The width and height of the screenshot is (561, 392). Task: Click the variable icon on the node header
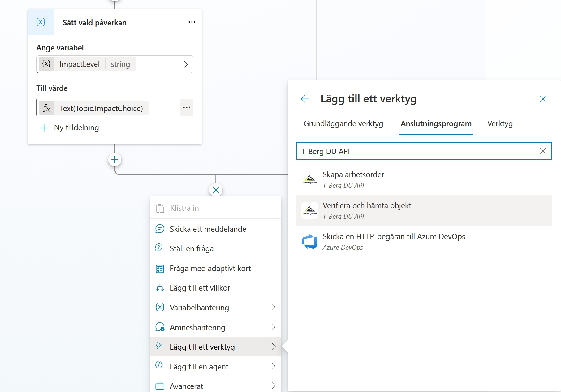pos(41,22)
